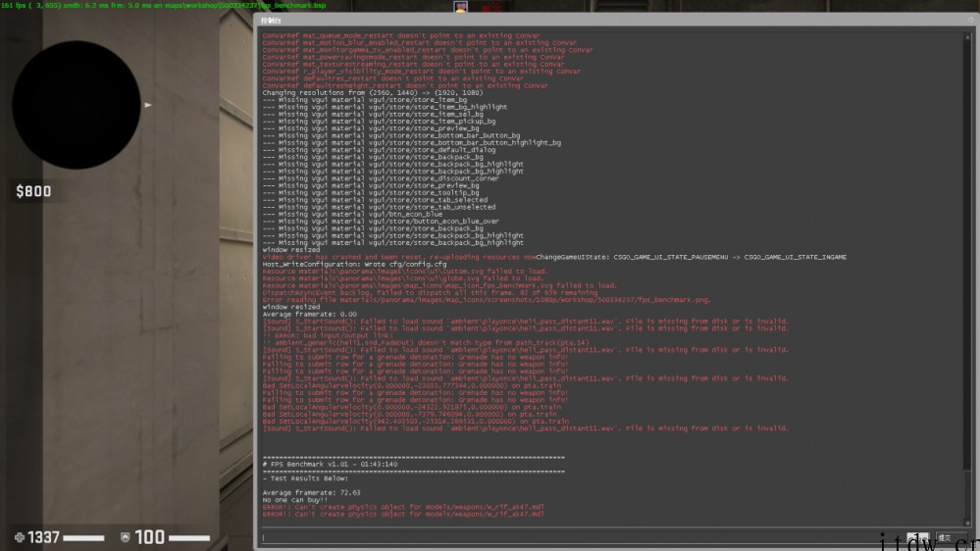Select the '!! ERROR: bad input/output link' line
This screenshot has width=980, height=551.
pos(328,335)
